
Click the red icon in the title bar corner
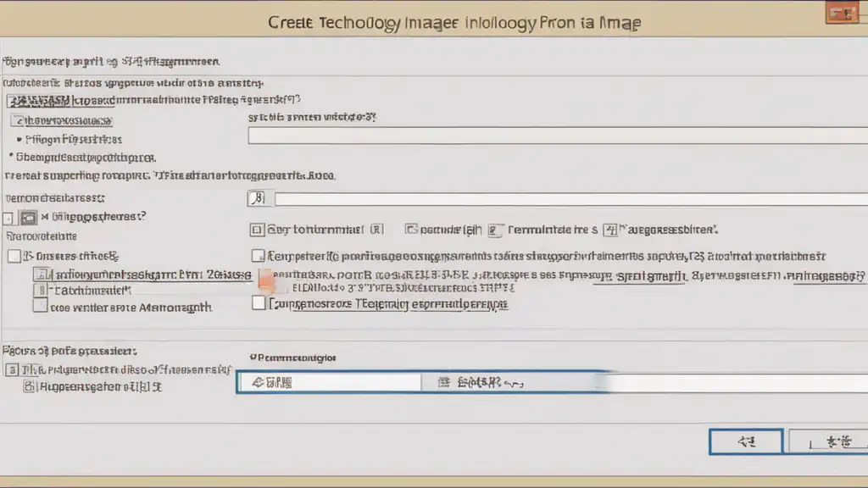pyautogui.click(x=843, y=14)
